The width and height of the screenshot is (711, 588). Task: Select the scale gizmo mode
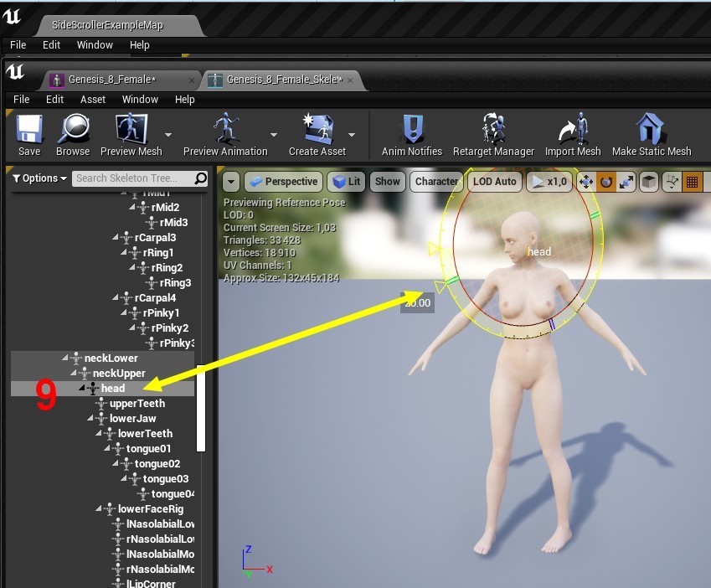[x=626, y=182]
